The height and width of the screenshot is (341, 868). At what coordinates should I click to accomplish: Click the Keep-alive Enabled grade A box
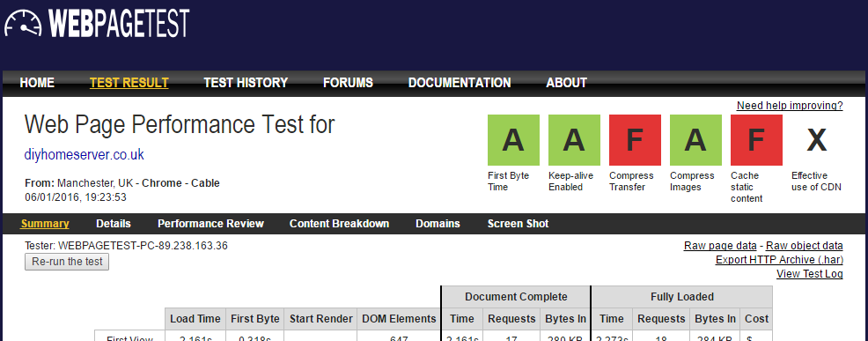[574, 140]
